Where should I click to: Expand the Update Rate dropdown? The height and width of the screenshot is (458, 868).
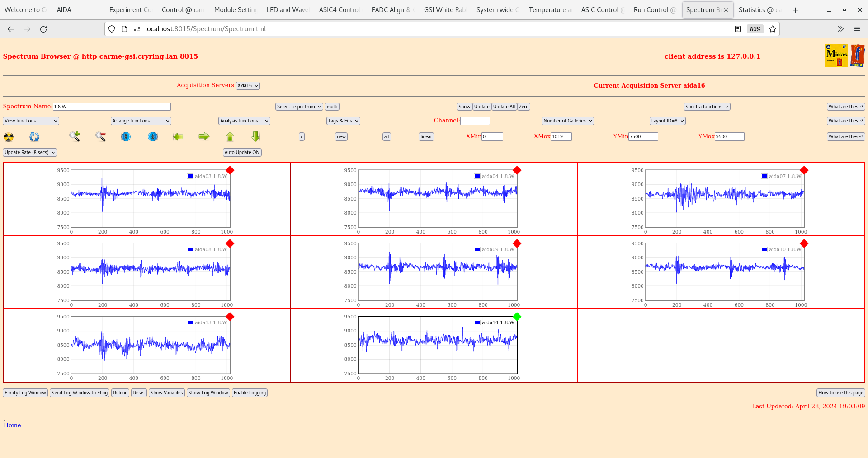click(x=30, y=153)
